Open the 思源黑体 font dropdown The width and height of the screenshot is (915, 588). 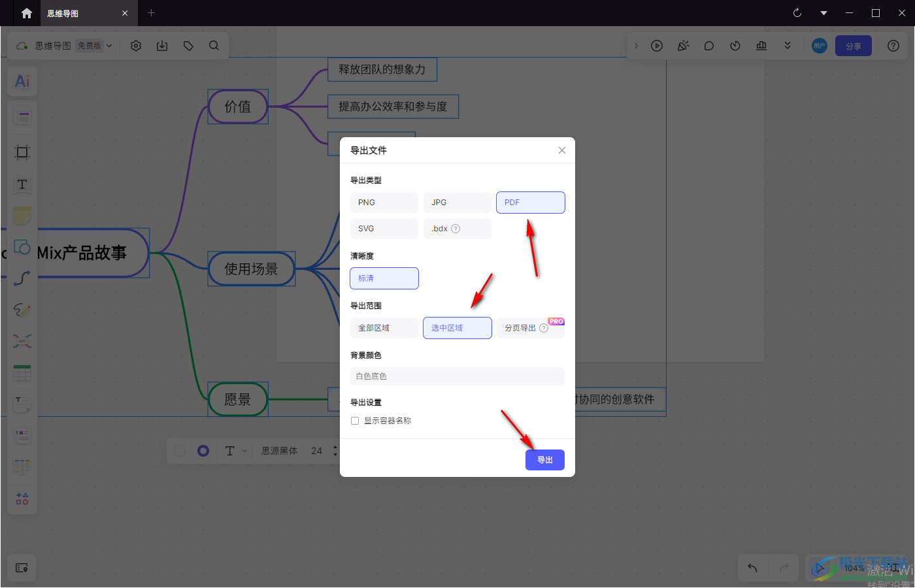(280, 451)
